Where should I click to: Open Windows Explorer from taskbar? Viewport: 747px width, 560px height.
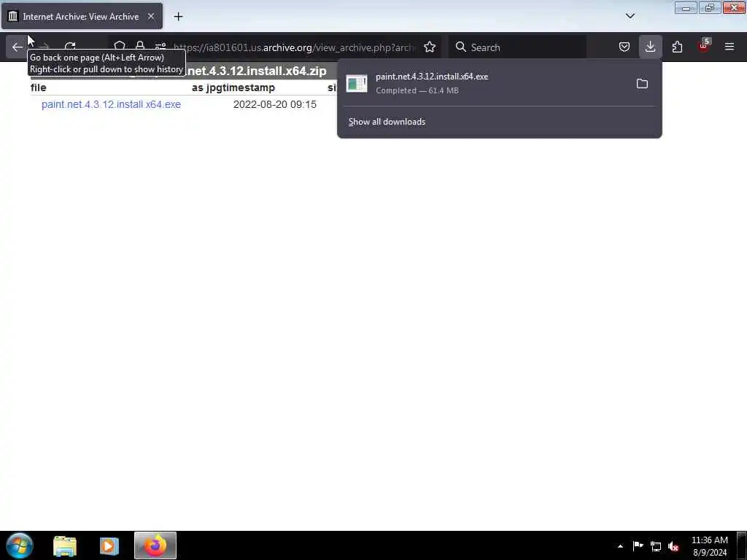(x=65, y=545)
